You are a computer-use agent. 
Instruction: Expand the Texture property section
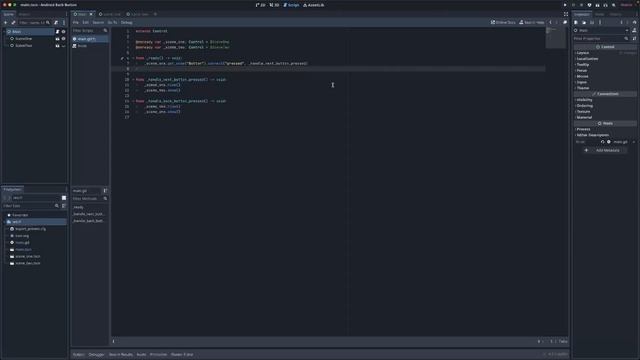pyautogui.click(x=583, y=111)
